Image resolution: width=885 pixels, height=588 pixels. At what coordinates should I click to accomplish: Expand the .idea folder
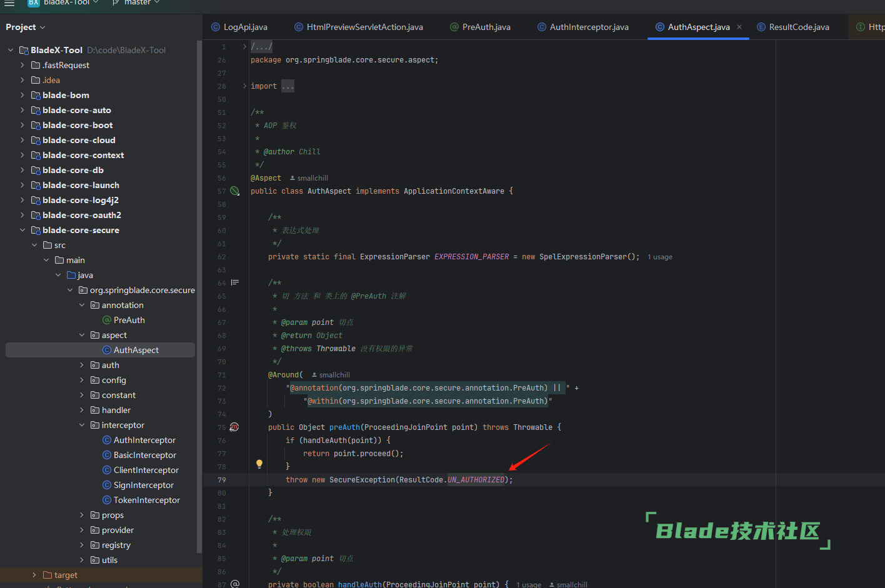point(22,80)
